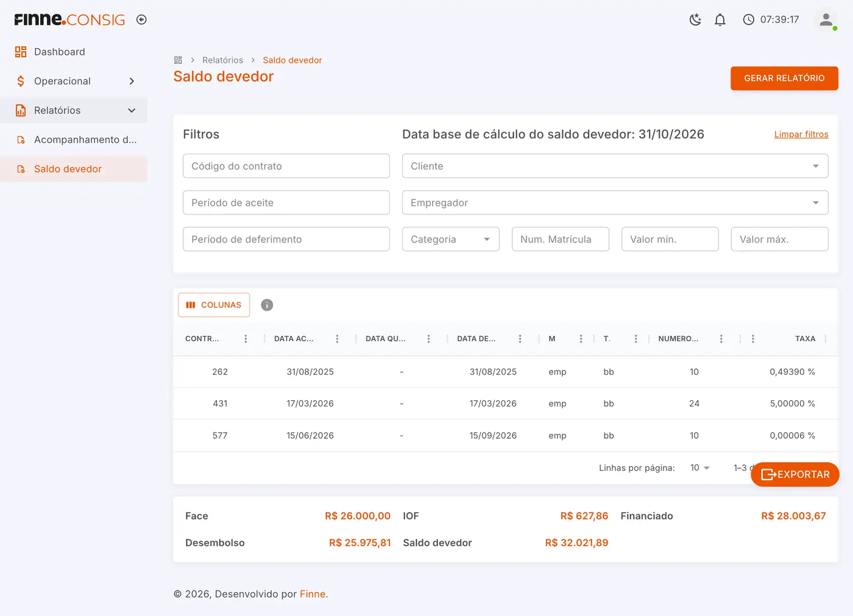Select contract 262 row cell
The height and width of the screenshot is (616, 853).
(220, 372)
